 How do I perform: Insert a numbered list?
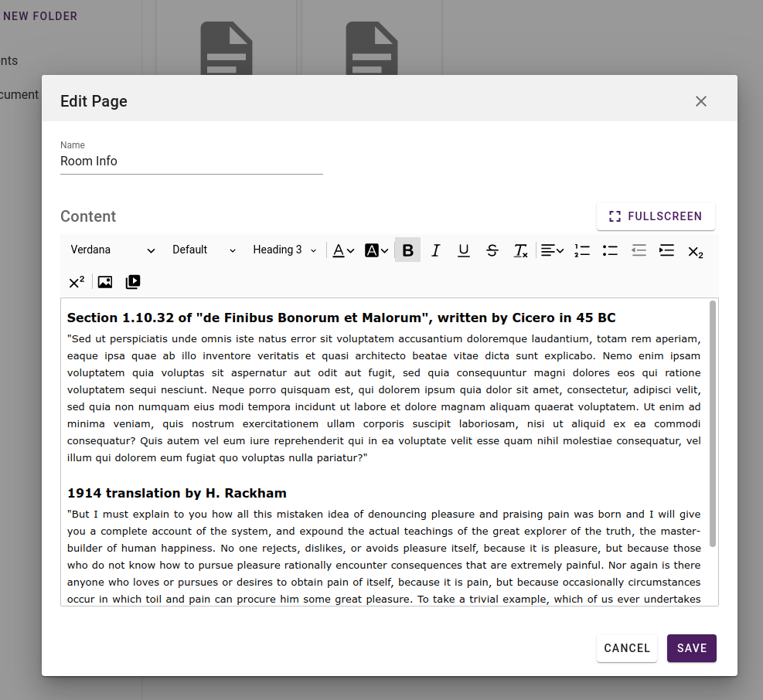coord(581,250)
